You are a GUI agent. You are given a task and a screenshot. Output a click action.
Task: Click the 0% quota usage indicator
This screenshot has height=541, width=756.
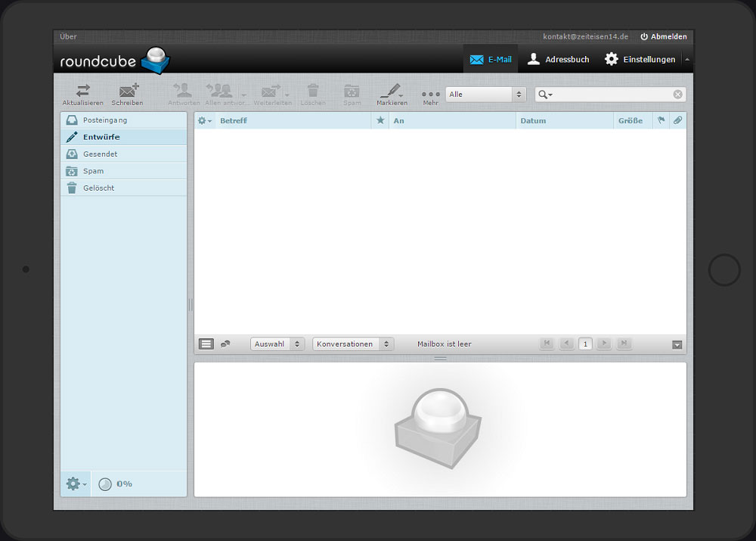pos(115,484)
